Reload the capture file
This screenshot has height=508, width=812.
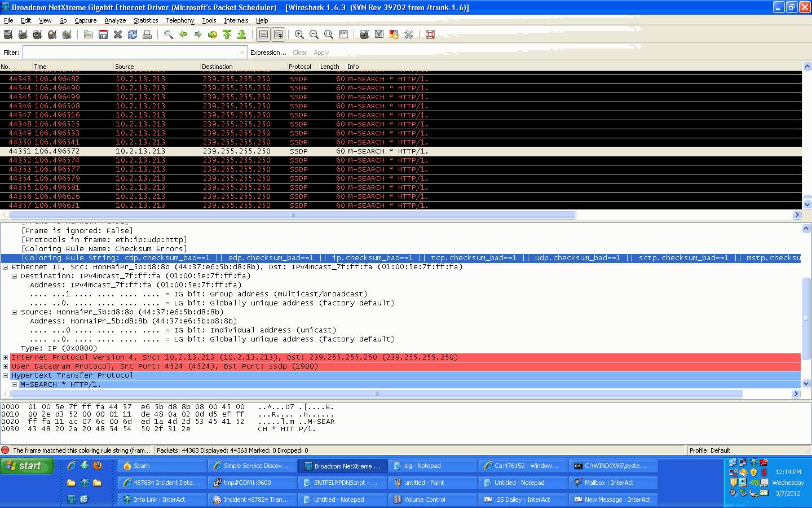click(x=133, y=34)
